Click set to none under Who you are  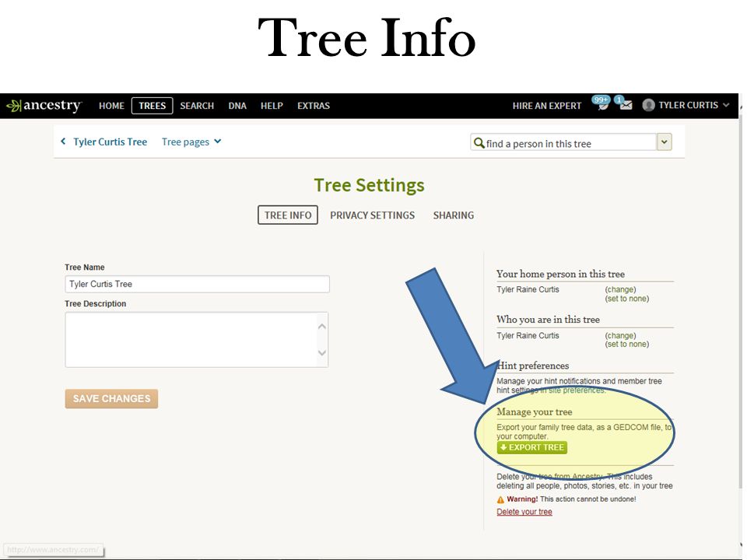(627, 345)
